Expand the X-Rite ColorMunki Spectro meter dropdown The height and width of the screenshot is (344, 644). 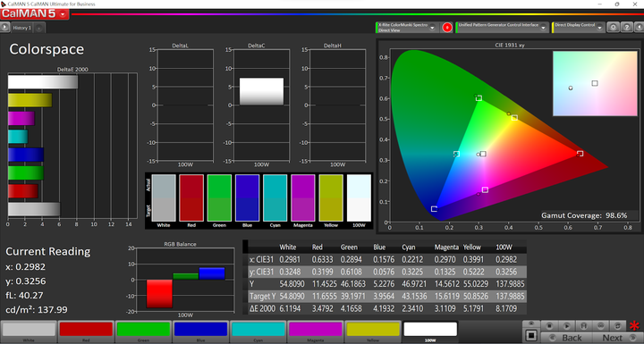(432, 28)
